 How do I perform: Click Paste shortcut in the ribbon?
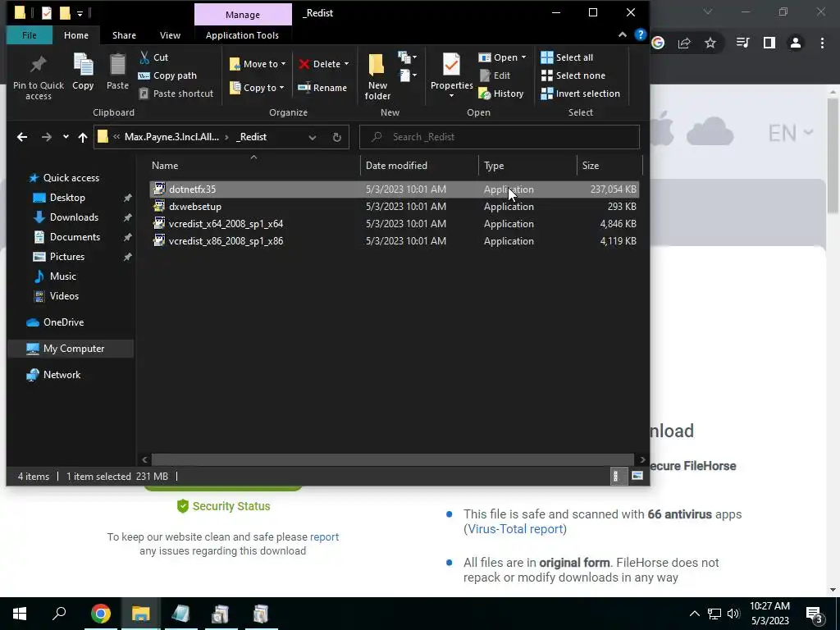176,94
